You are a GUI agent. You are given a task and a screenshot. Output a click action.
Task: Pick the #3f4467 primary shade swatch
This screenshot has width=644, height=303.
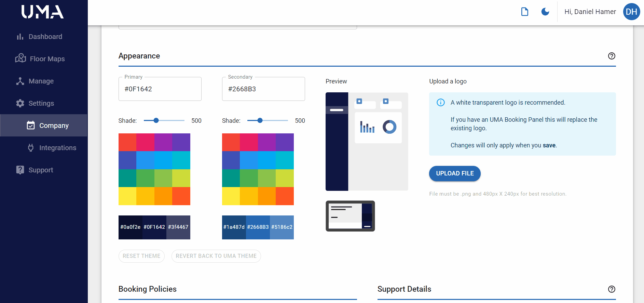pos(178,227)
